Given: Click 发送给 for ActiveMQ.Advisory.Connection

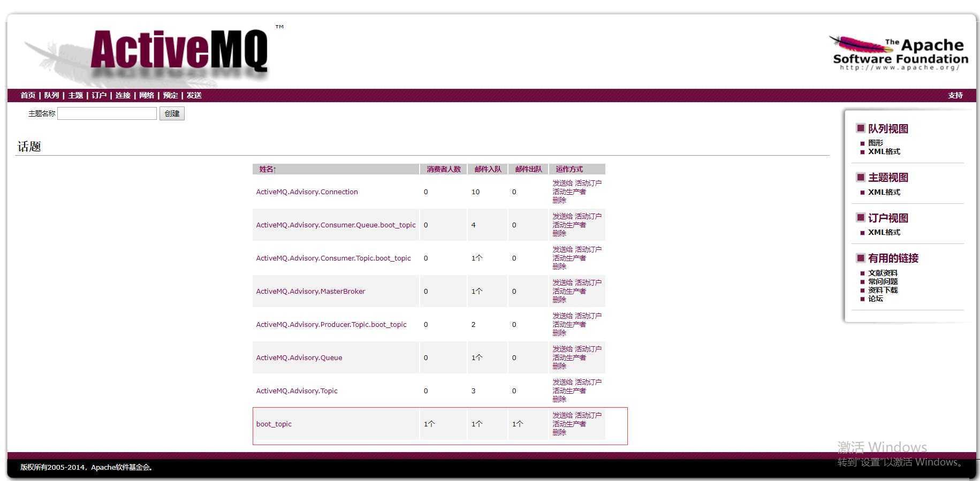Looking at the screenshot, I should 563,183.
